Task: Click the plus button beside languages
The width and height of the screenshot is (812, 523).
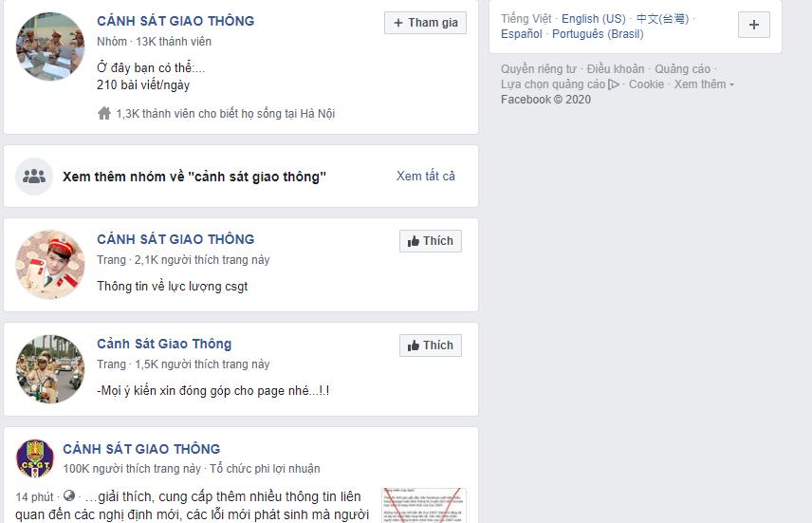Action: pos(753,25)
